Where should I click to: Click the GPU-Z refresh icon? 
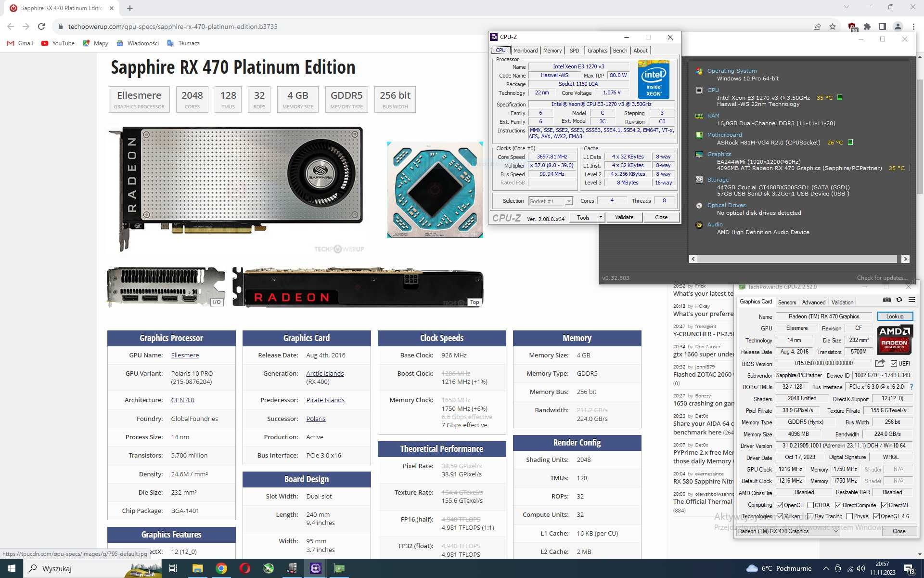coord(899,300)
